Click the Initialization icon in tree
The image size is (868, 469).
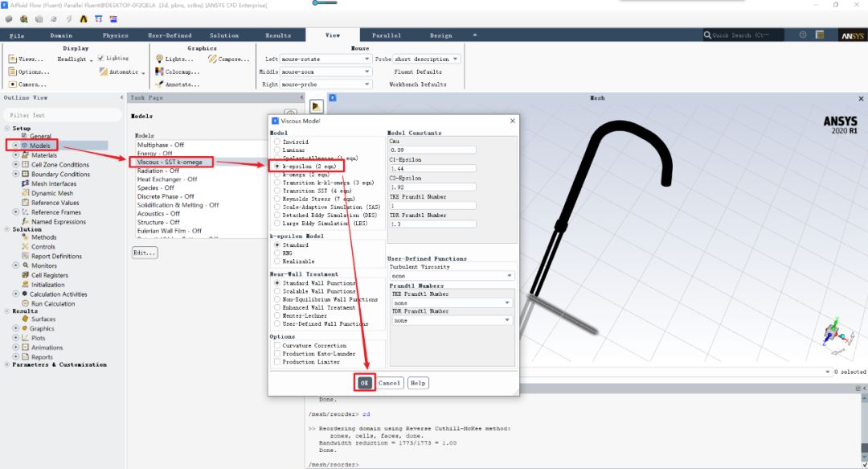[26, 285]
